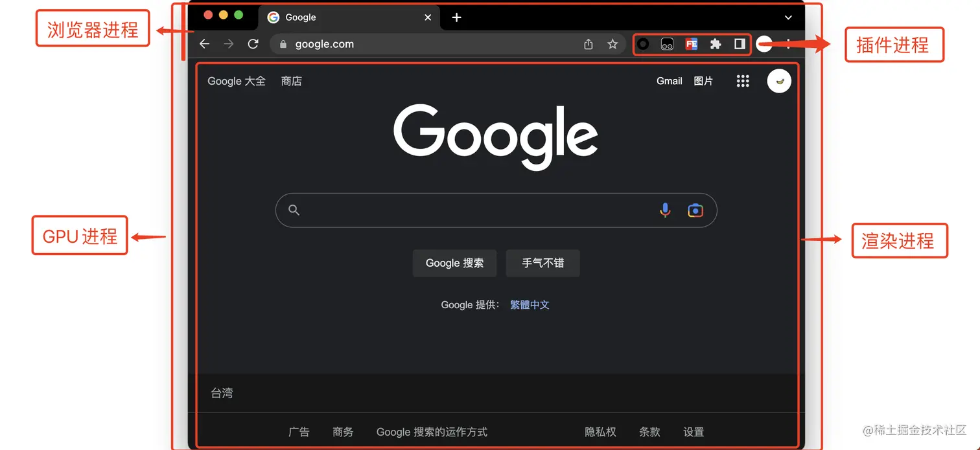
Task: Open the 条款 footer link
Action: click(x=649, y=432)
